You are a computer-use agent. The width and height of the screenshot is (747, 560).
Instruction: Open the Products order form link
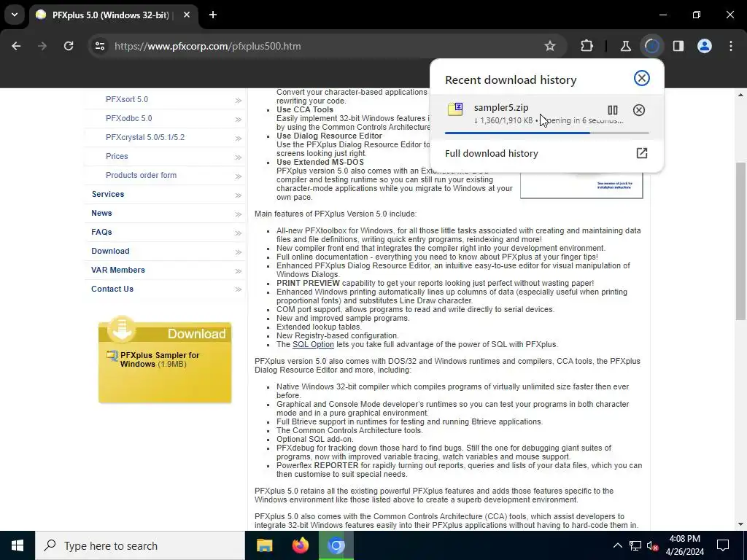(141, 175)
